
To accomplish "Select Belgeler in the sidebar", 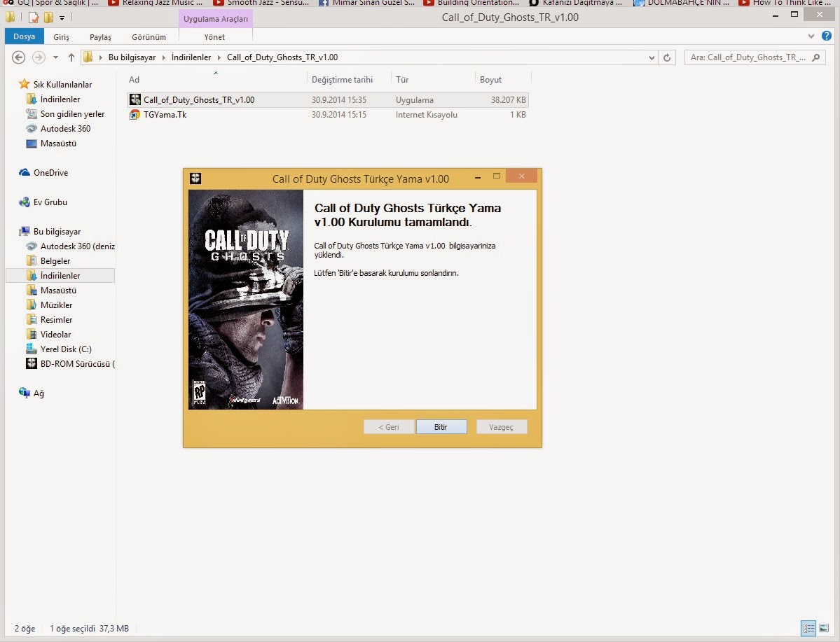I will click(x=55, y=260).
